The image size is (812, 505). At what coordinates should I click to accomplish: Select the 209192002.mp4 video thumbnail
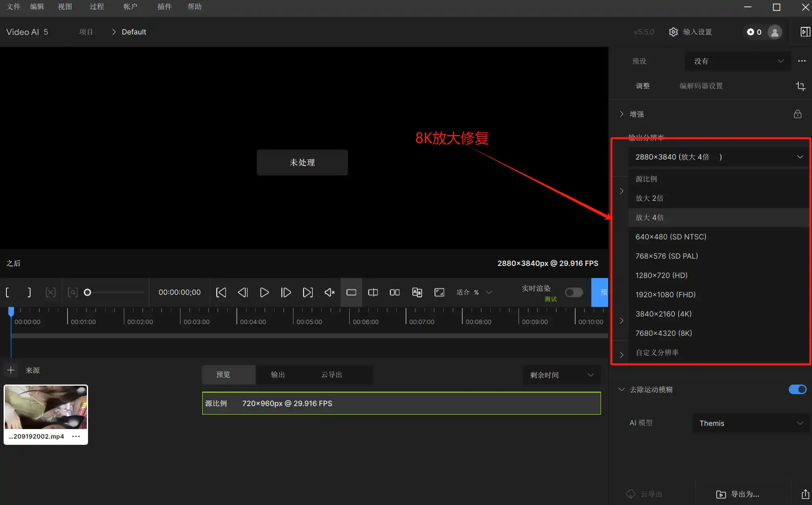46,407
